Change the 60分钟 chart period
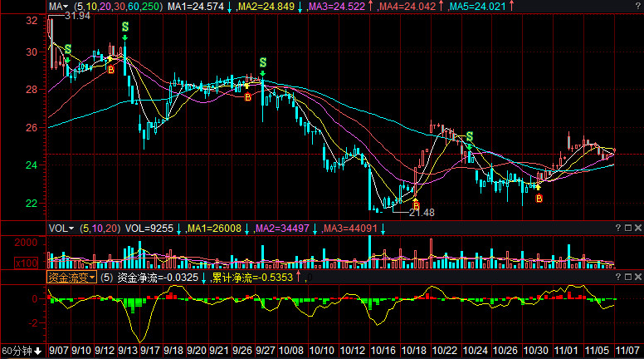 22,350
